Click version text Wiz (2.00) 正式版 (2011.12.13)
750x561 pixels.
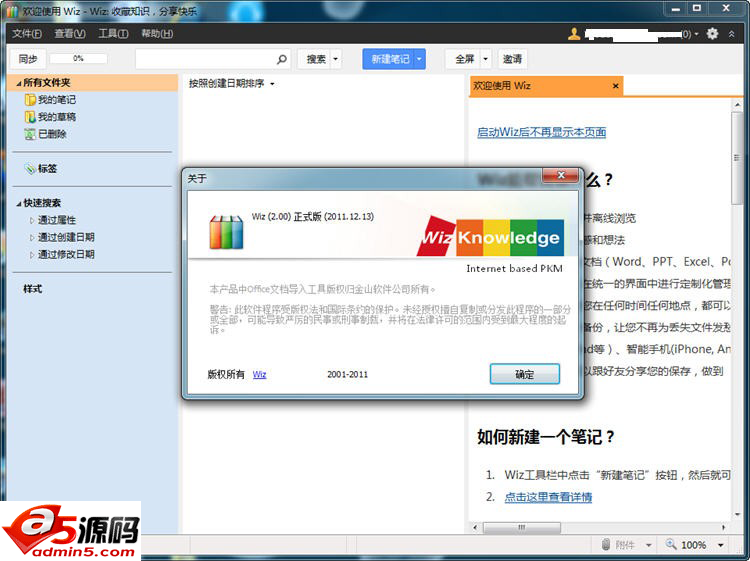[313, 217]
